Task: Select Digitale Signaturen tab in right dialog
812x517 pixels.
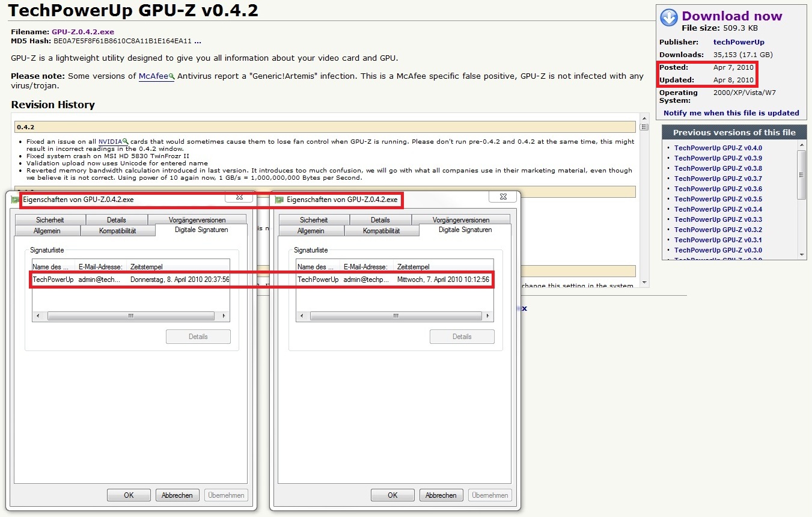Action: [465, 230]
